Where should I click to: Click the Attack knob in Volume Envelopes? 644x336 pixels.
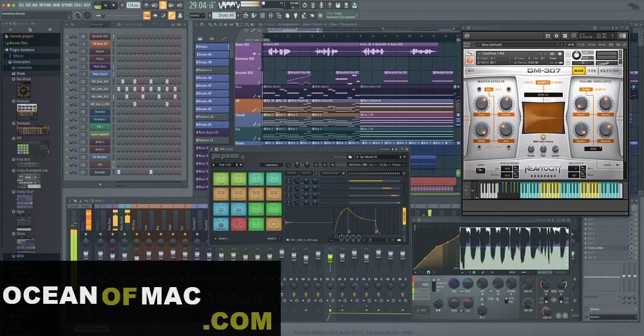(x=582, y=104)
